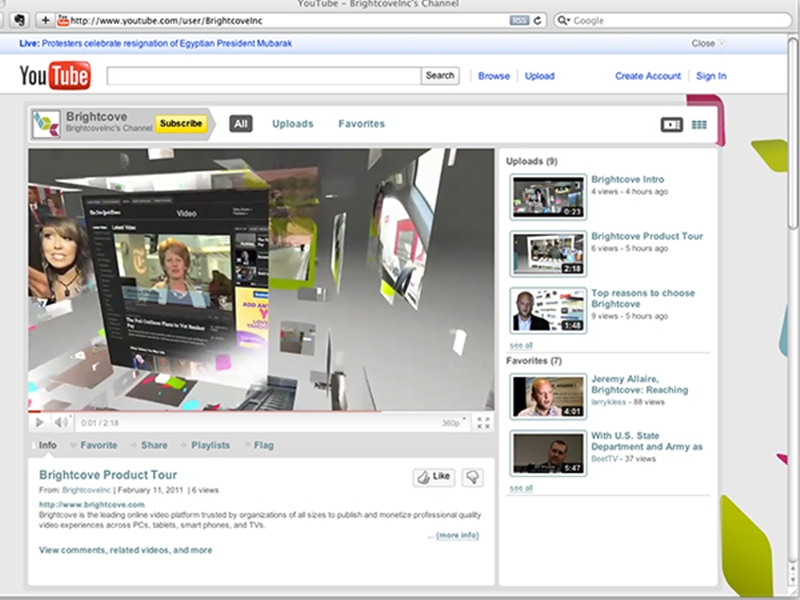
Task: Focus the YouTube search input field
Action: click(x=264, y=76)
